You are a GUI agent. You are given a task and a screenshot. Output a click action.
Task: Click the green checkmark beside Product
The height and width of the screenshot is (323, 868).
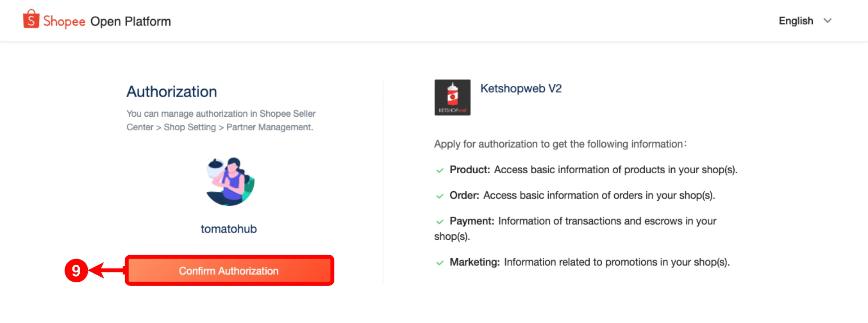(x=440, y=170)
